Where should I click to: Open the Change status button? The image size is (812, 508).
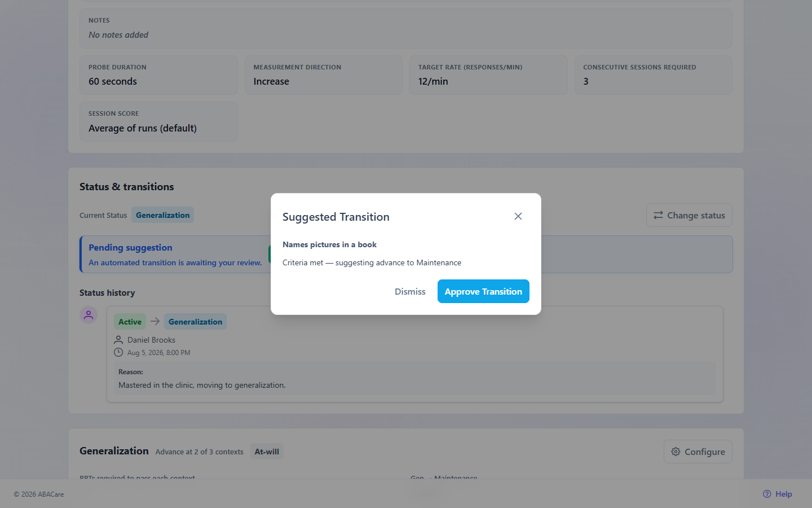(x=689, y=215)
